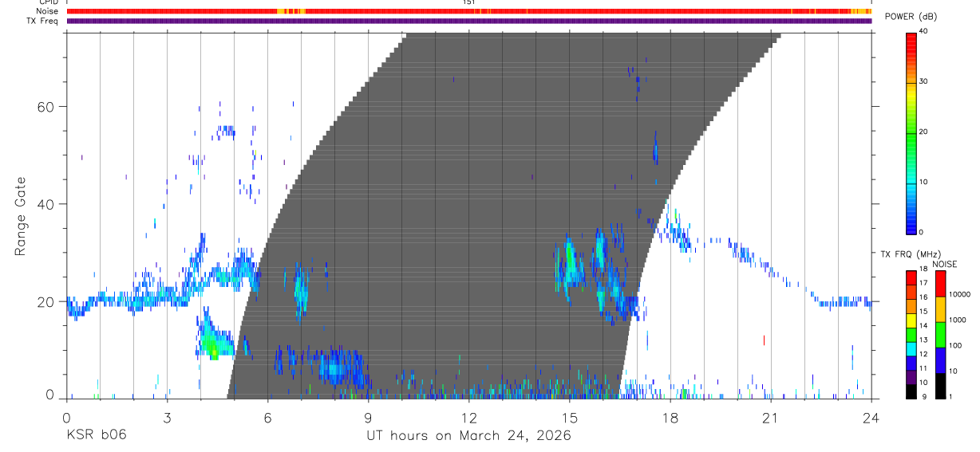This screenshot has height=452, width=980.
Task: Click the 1 tick on the NOISE legend
Action: (x=951, y=396)
